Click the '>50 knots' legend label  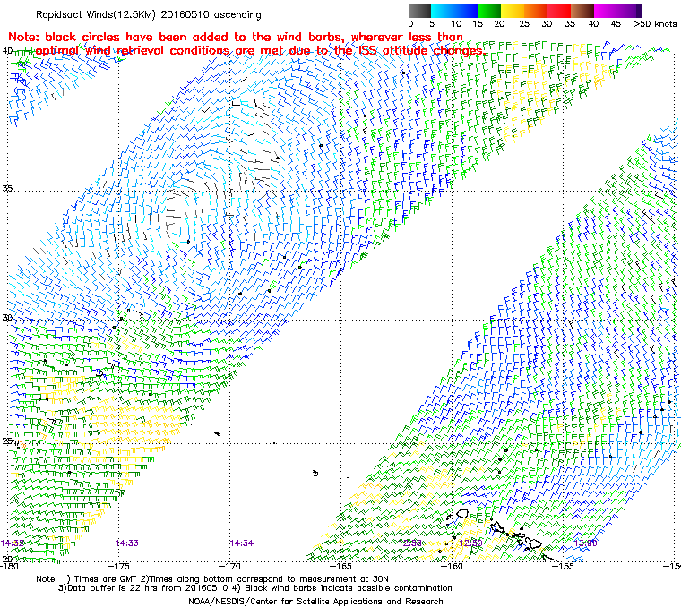(655, 24)
